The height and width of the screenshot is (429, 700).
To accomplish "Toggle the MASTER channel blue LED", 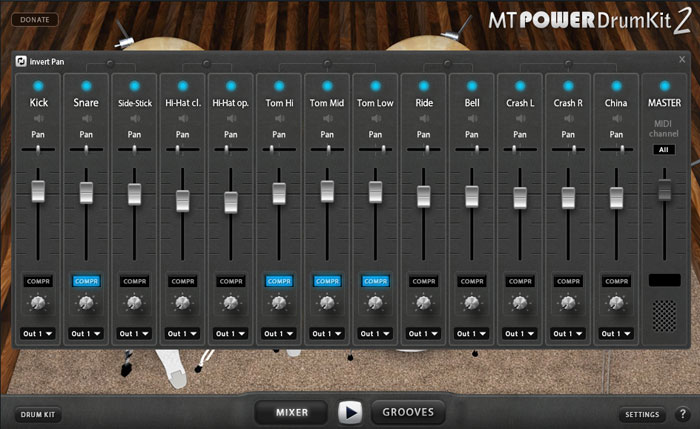I will (665, 86).
